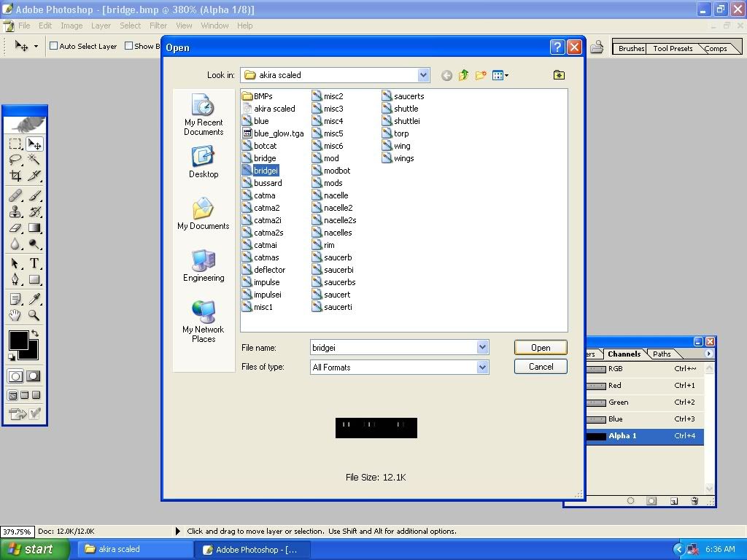Switch to the Paths tab
The height and width of the screenshot is (560, 747).
pos(662,354)
